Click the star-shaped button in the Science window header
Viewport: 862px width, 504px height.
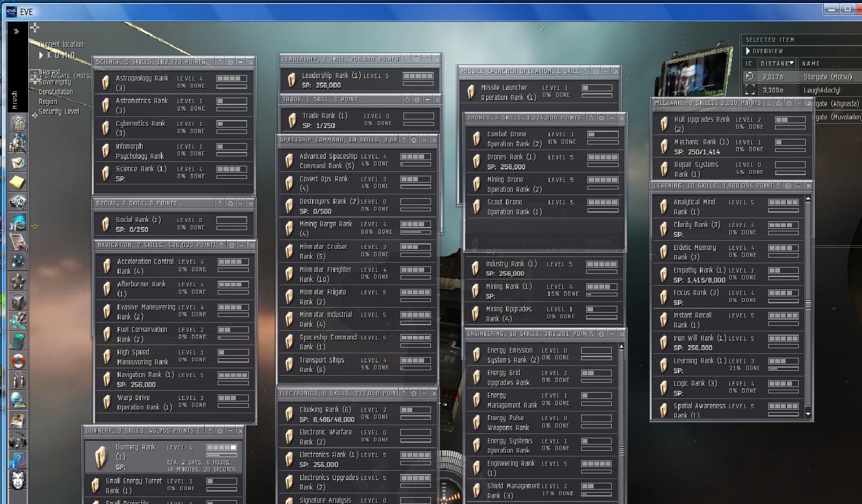(220, 61)
